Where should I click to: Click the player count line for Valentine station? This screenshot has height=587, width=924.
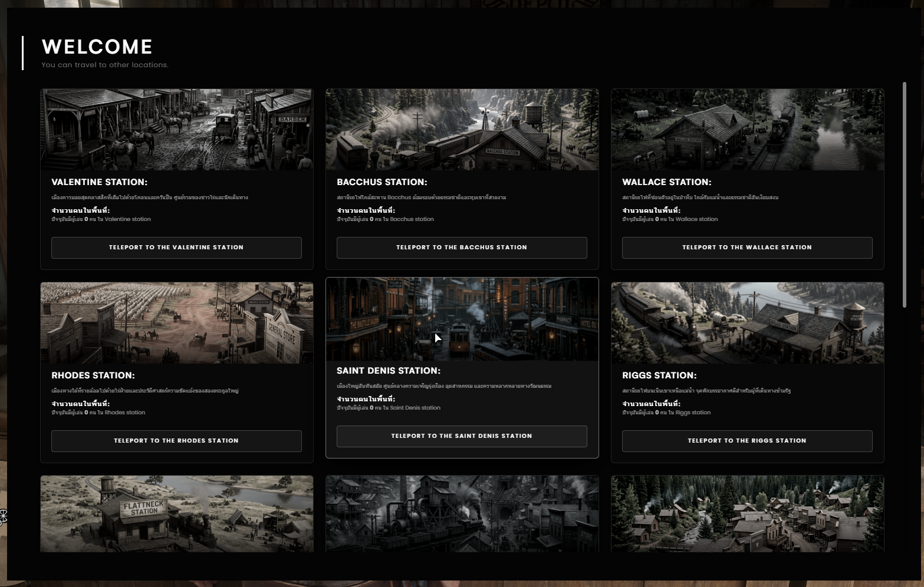[101, 219]
